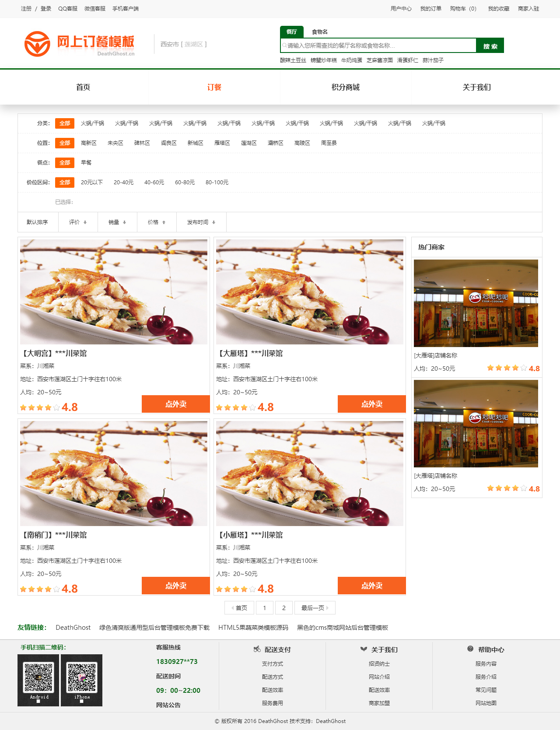Click the green 搜索 button
This screenshot has height=730, width=560.
coord(490,46)
